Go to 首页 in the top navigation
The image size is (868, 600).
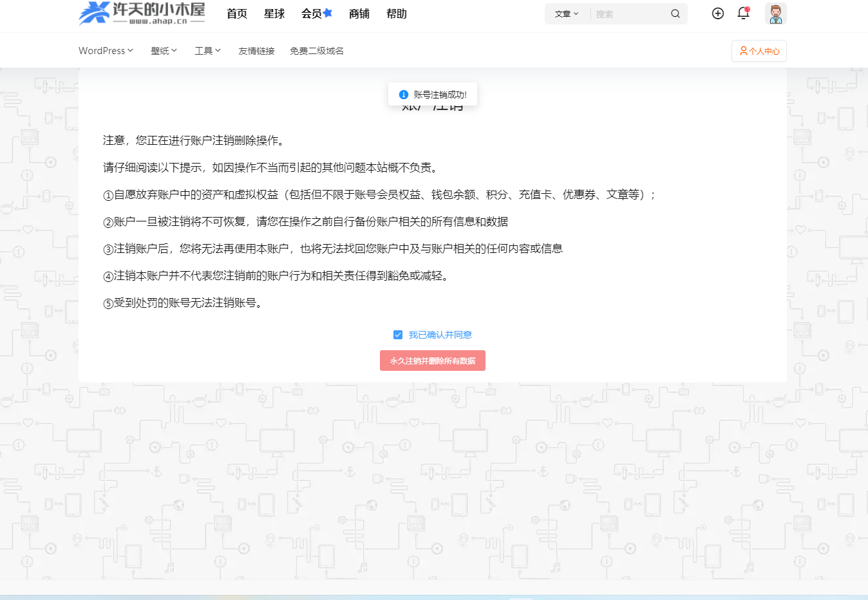(x=237, y=14)
